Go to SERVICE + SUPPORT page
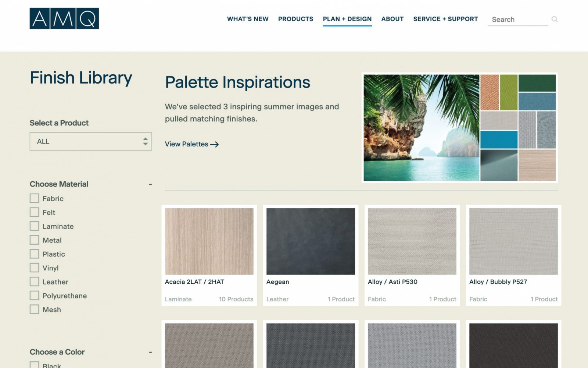The image size is (588, 368). 445,19
